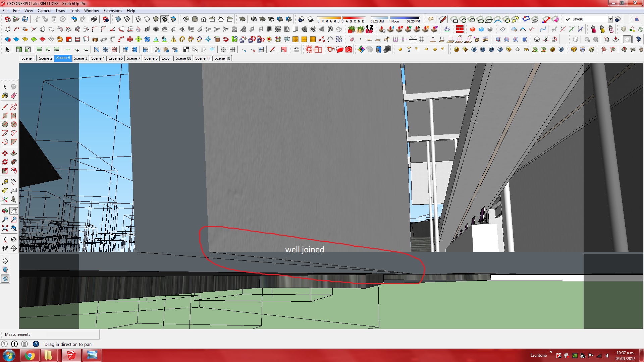
Task: Click the Measurements input box
Action: (72, 335)
